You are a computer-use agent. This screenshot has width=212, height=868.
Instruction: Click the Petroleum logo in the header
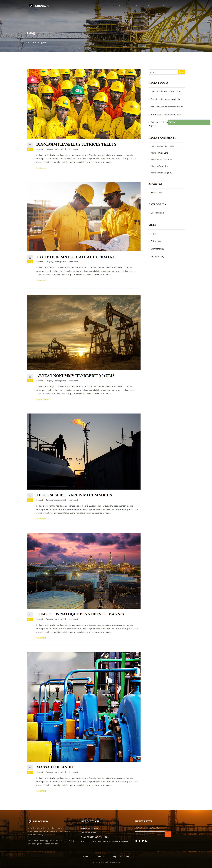point(39,6)
